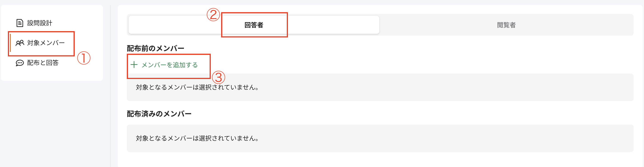
Task: Click the two-person silhouette icon
Action: pyautogui.click(x=19, y=43)
